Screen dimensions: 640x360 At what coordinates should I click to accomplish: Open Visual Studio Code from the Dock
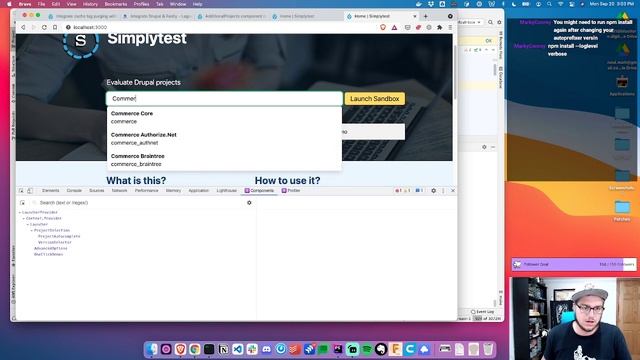click(238, 349)
